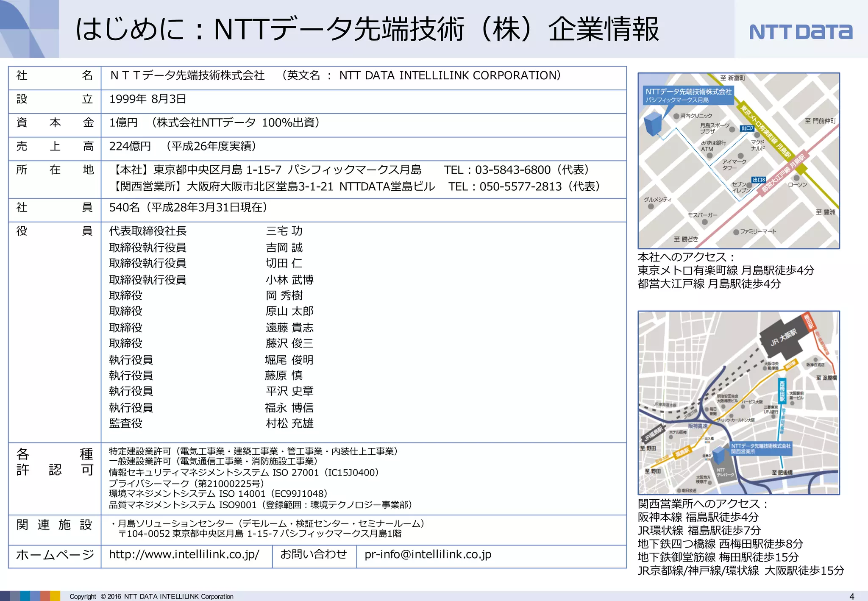Click the name 吉岡 誠

(x=284, y=248)
